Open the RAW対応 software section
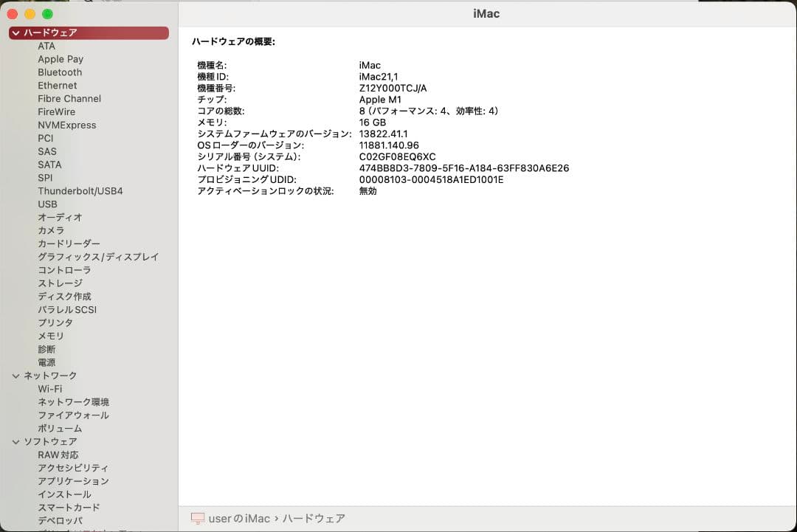 pyautogui.click(x=58, y=455)
